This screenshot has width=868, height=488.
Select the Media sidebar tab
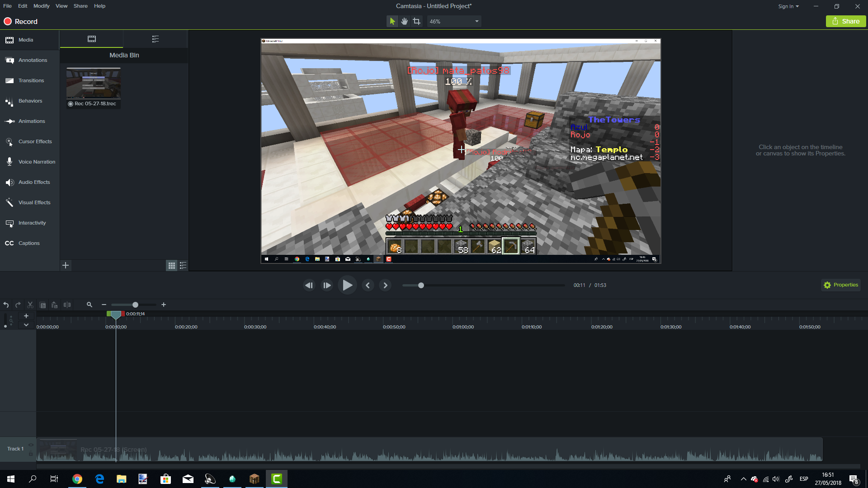29,40
